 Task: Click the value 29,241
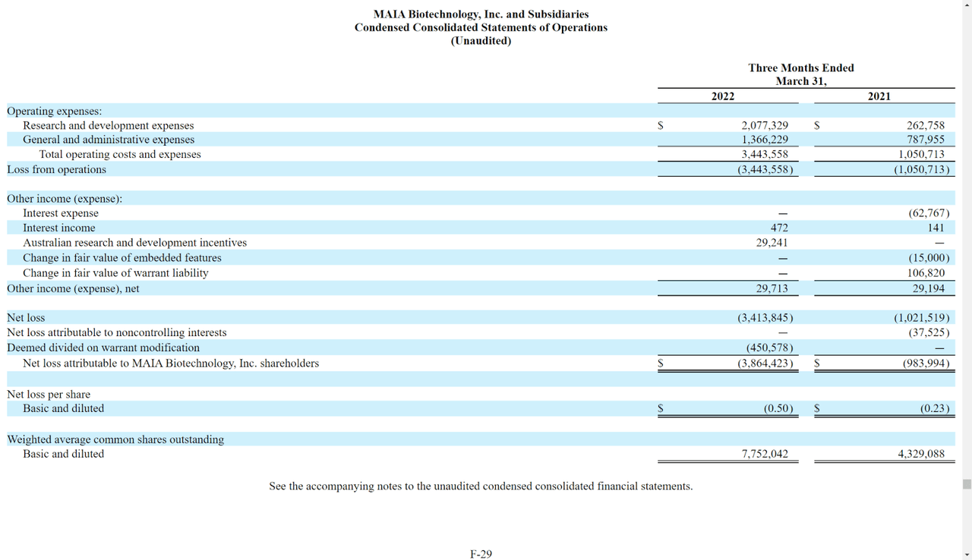[772, 243]
